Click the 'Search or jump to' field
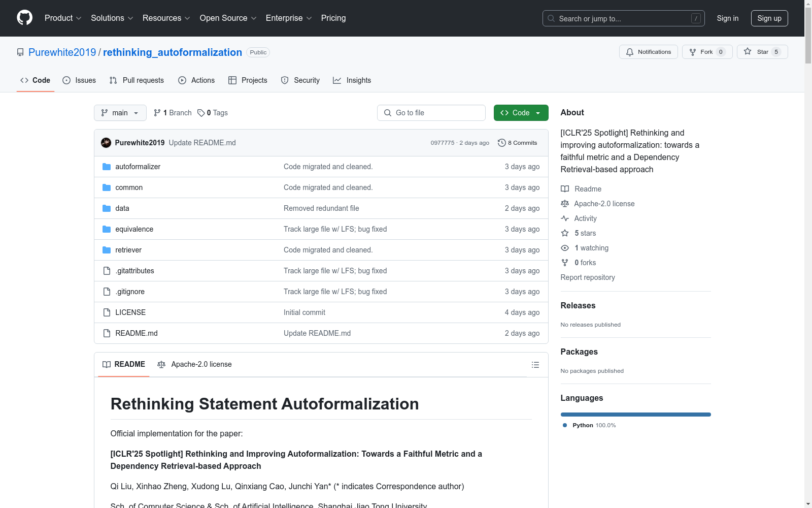The height and width of the screenshot is (508, 812). 624,18
